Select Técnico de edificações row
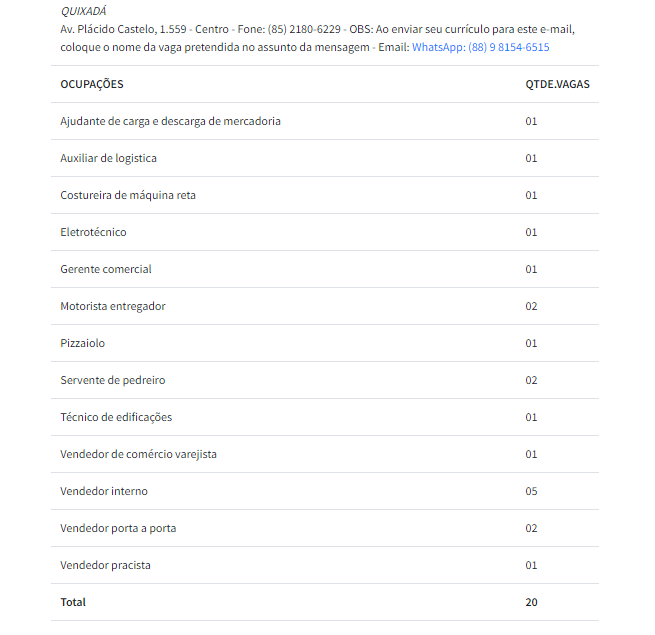This screenshot has height=635, width=655. (x=116, y=417)
